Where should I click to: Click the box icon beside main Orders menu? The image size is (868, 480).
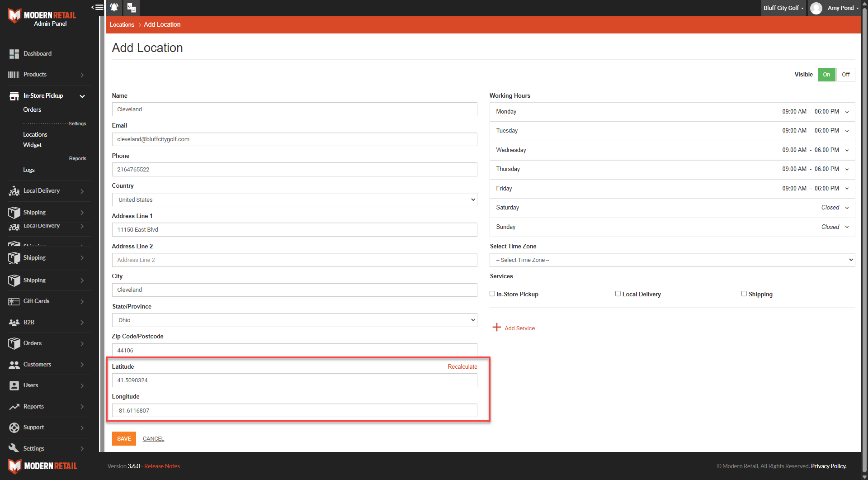pyautogui.click(x=14, y=343)
